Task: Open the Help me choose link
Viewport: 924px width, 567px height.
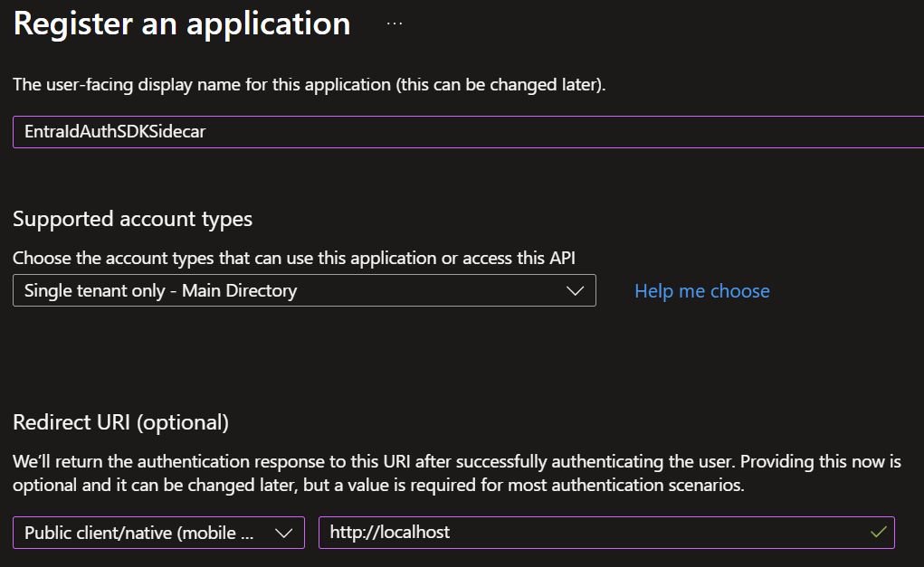Action: [702, 291]
